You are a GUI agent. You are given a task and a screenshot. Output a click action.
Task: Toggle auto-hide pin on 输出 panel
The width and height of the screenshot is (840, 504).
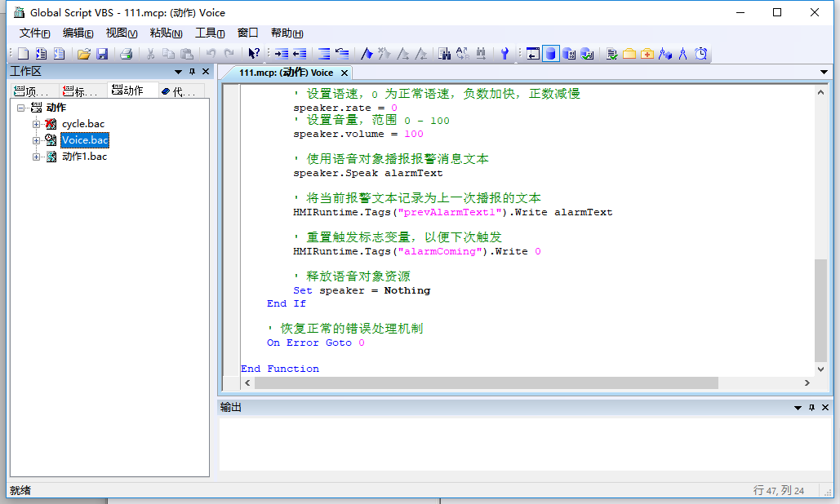click(811, 407)
